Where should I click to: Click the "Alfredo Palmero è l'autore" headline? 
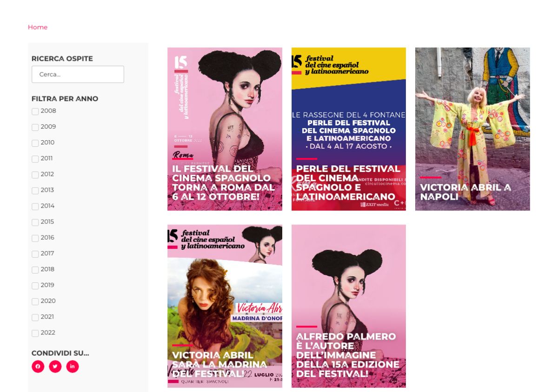click(x=347, y=355)
